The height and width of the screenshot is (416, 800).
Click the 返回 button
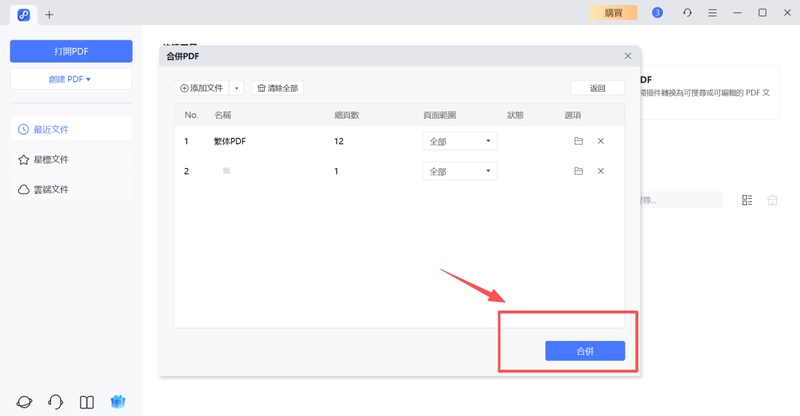tap(597, 88)
